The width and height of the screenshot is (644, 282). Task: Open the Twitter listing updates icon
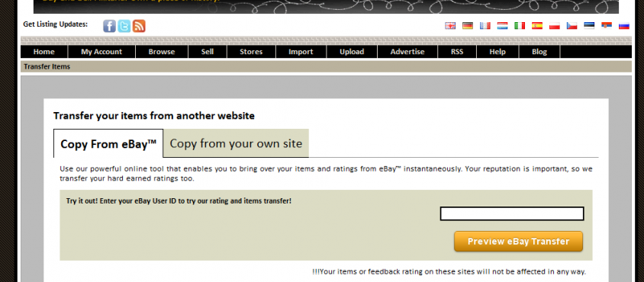[124, 26]
